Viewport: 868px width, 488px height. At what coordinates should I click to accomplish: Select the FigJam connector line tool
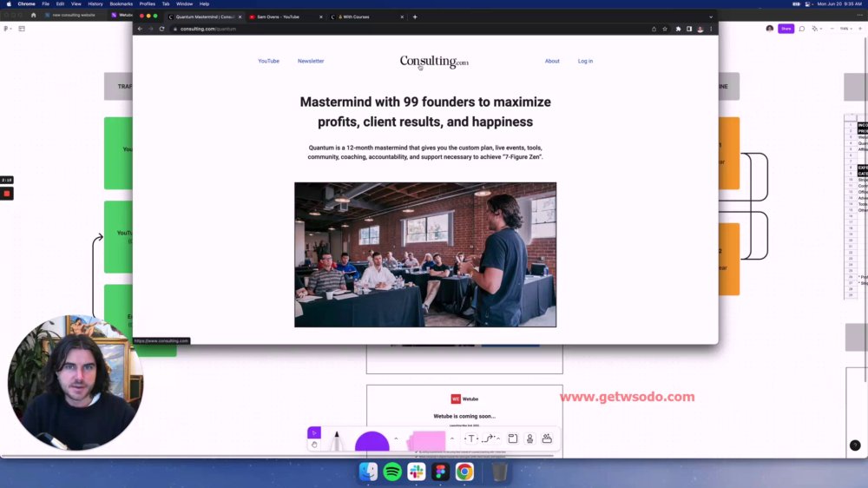(x=488, y=439)
